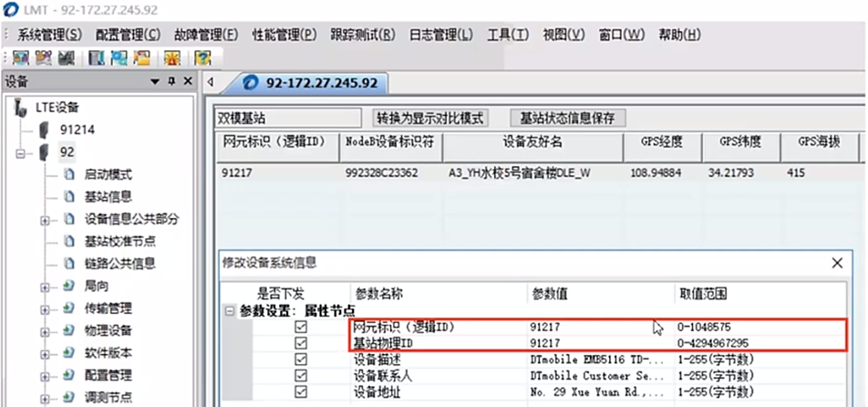Viewport: 868px width, 407px height.
Task: Switch to the 92-172.27.245.92 tab
Action: click(311, 83)
